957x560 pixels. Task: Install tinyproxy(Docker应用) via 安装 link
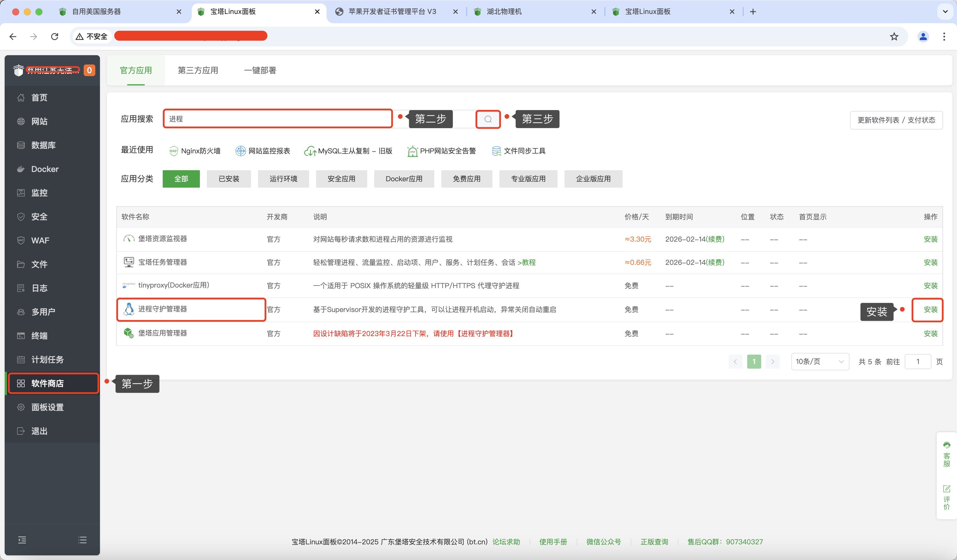[930, 286]
